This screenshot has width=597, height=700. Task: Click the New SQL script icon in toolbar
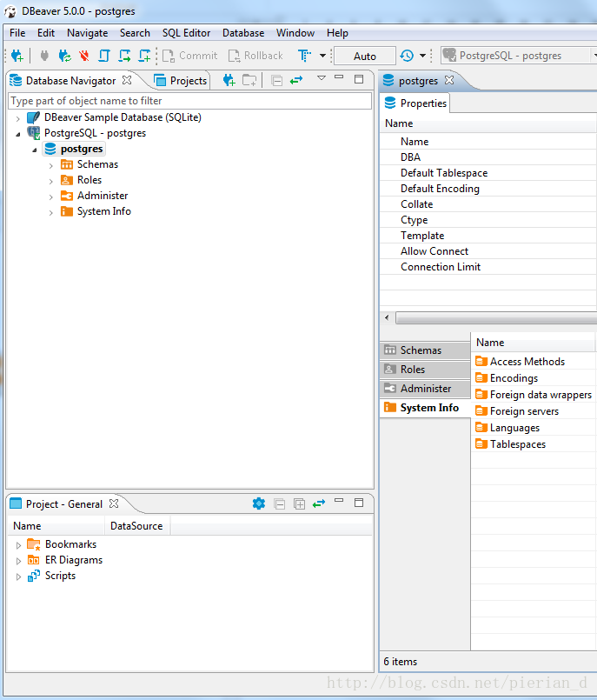tap(144, 56)
